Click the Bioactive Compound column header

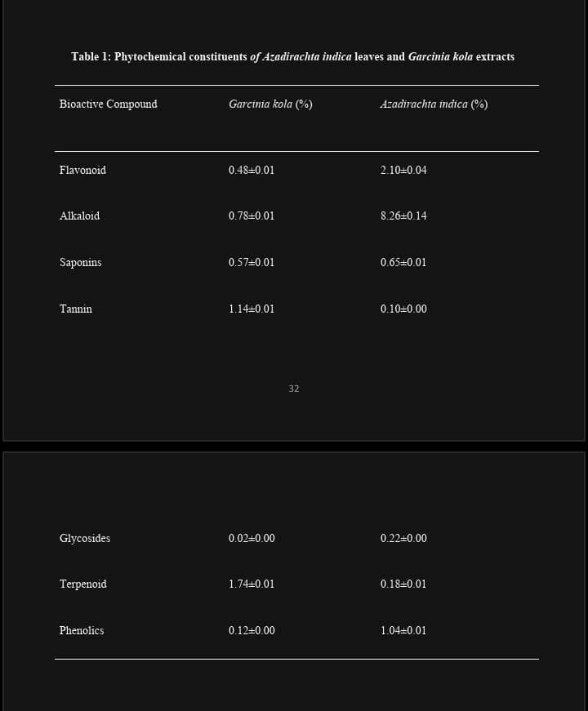click(108, 104)
